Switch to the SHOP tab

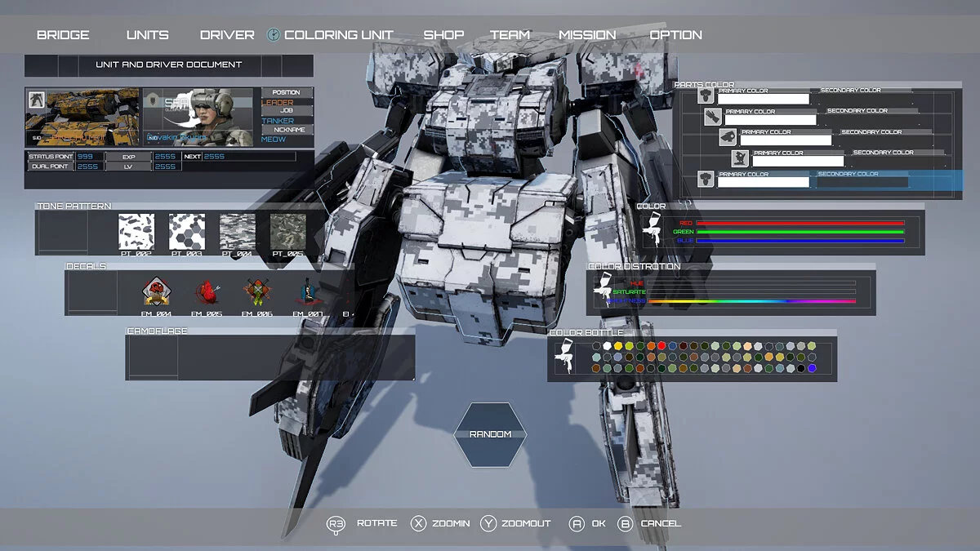(x=443, y=34)
